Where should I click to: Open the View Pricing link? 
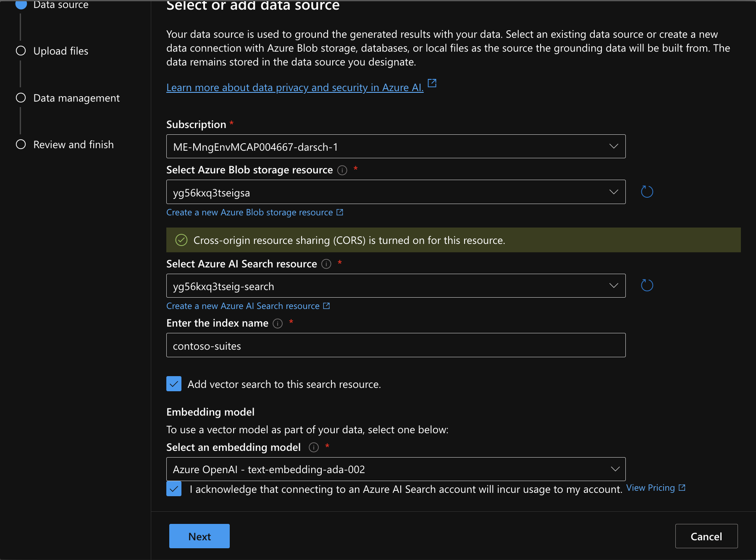point(656,488)
